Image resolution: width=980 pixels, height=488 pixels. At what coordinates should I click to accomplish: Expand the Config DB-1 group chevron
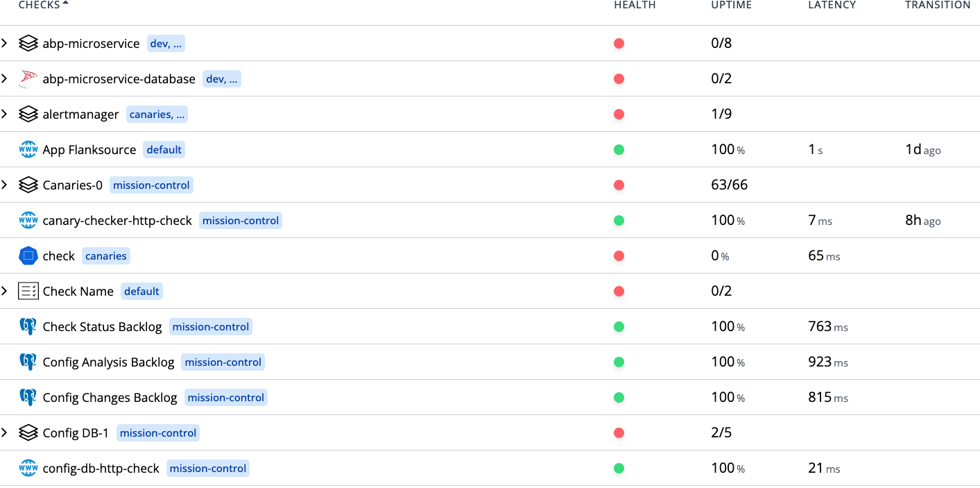[5, 433]
